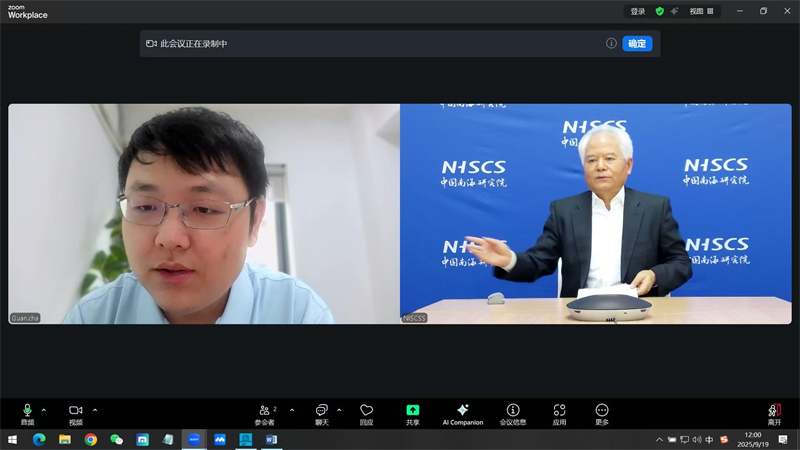Viewport: 800px width, 450px height.
Task: Open the apps (应用) panel
Action: click(559, 412)
